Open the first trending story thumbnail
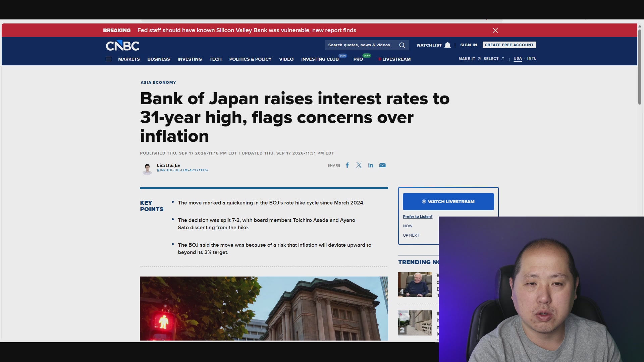 pos(415,285)
